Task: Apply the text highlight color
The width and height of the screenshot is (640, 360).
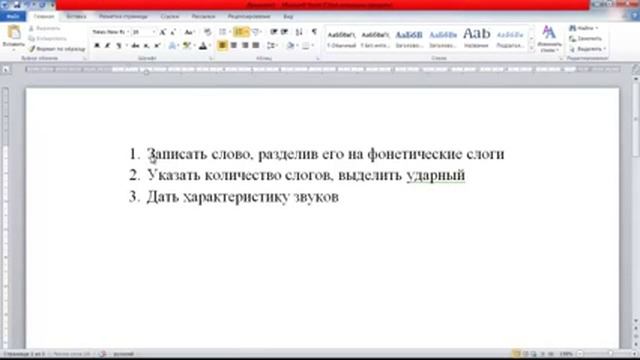Action: pos(187,46)
